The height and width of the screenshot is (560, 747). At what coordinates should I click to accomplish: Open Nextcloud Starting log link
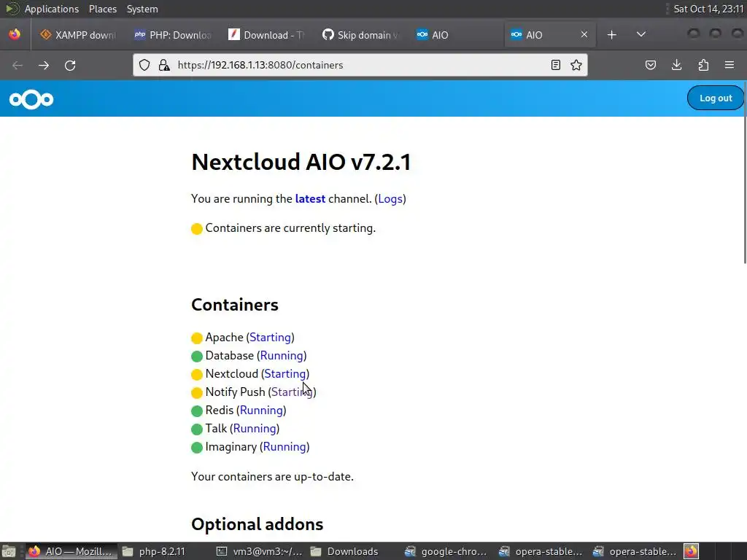point(285,374)
